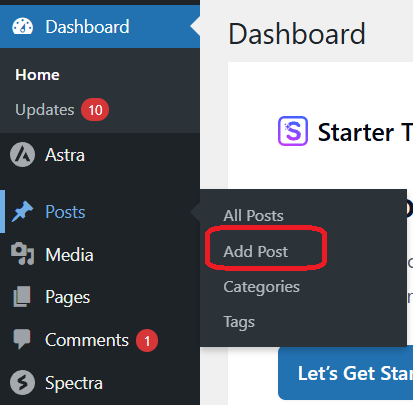Open the Media menu label
This screenshot has width=413, height=405.
pyautogui.click(x=69, y=255)
